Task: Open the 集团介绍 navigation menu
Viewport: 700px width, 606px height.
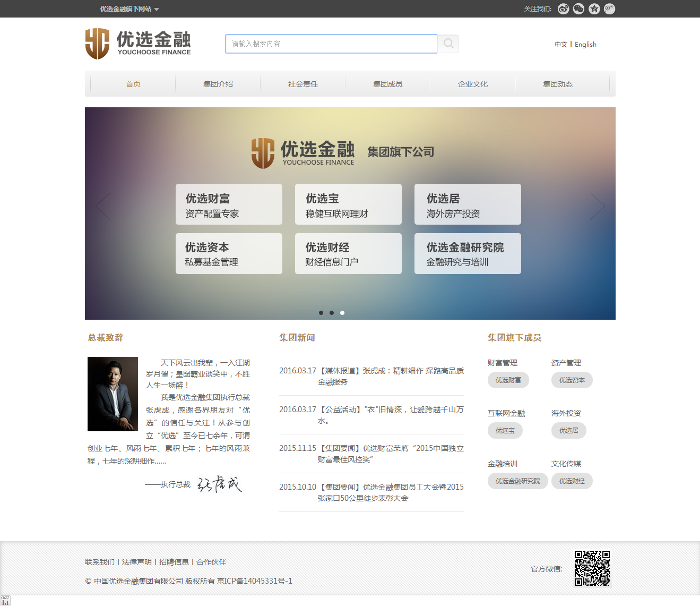Action: 218,84
